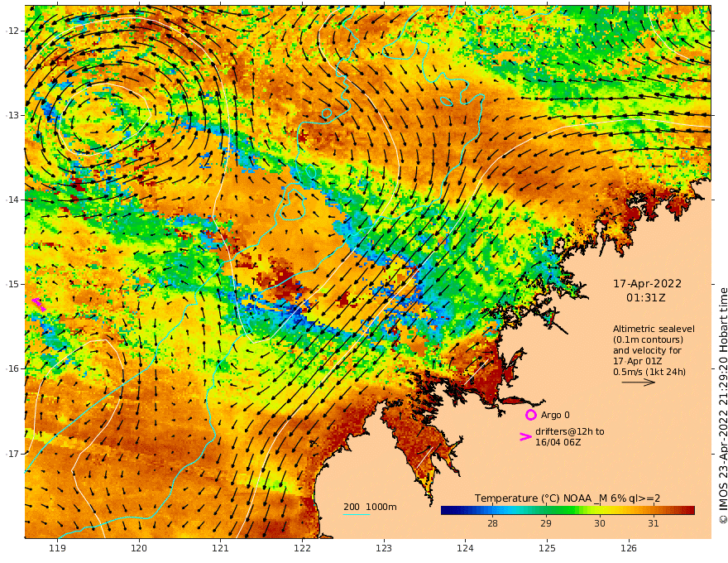Click longitude axis label 122
The width and height of the screenshot is (728, 563).
point(302,548)
